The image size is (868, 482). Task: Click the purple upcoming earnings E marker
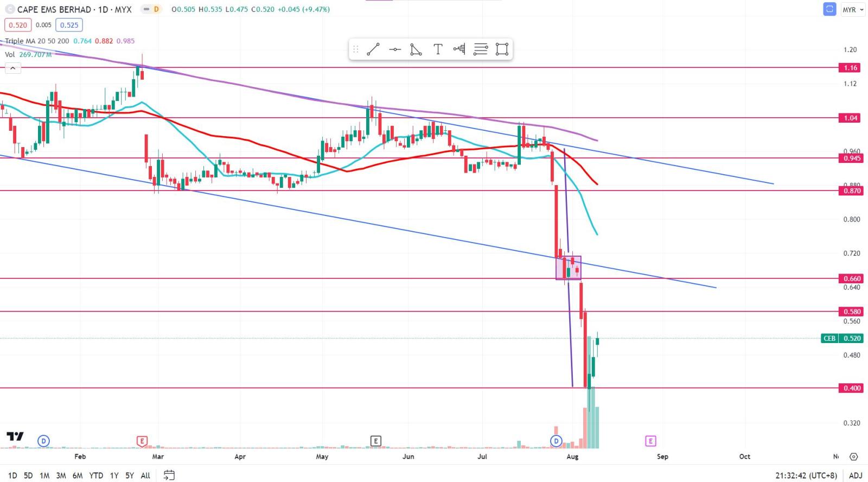point(650,441)
